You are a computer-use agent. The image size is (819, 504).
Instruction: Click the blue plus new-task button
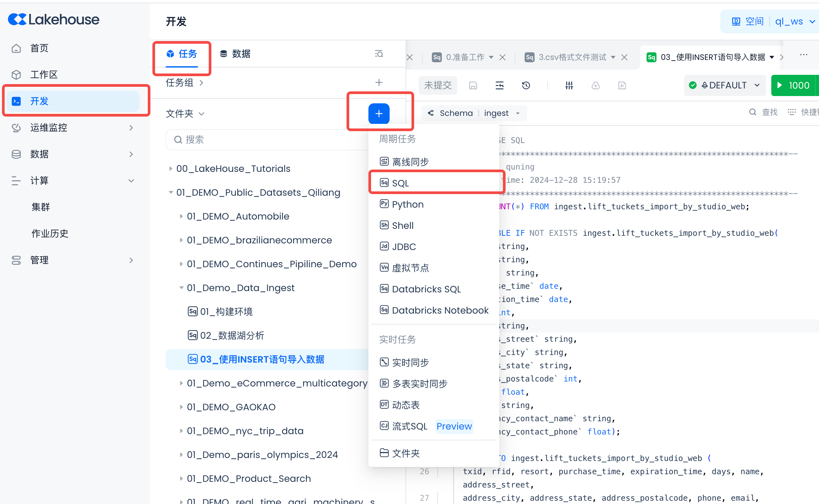(378, 113)
